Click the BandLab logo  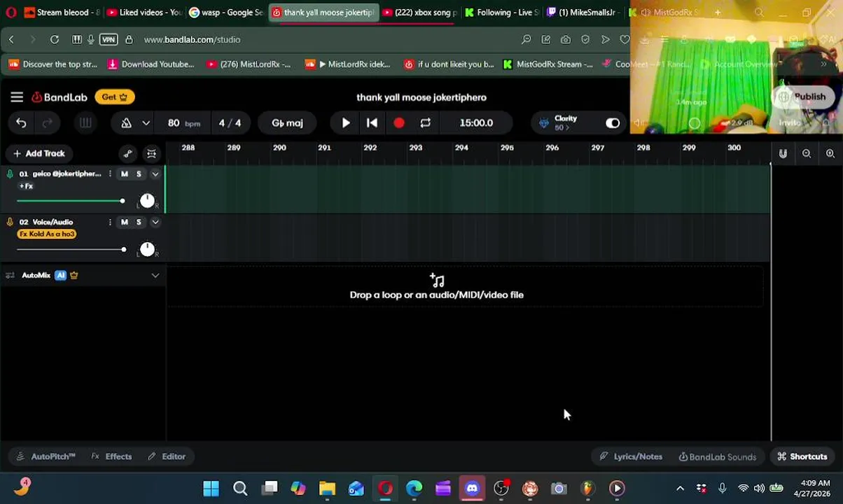[x=60, y=97]
